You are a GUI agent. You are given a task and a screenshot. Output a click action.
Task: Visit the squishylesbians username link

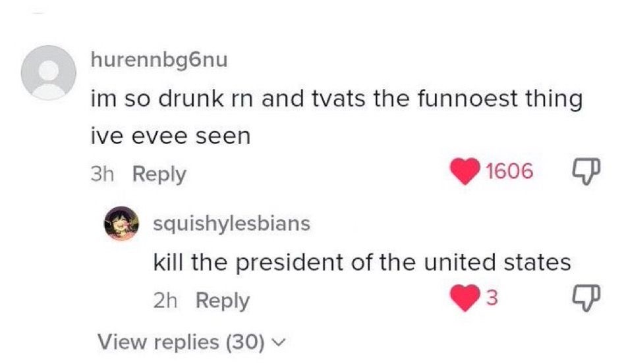(231, 223)
